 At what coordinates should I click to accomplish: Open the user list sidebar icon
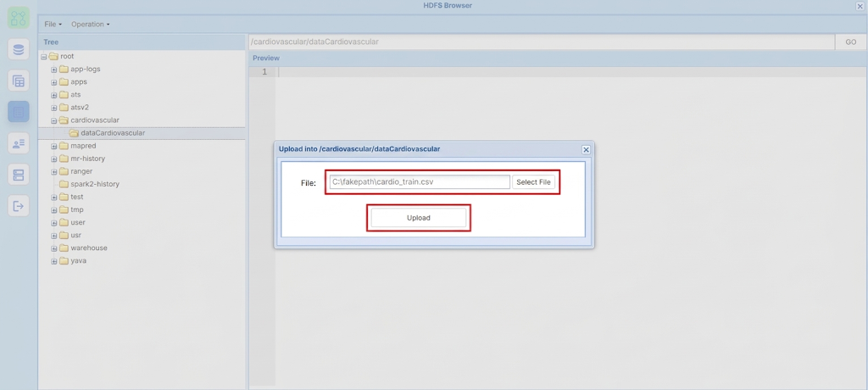pyautogui.click(x=19, y=143)
